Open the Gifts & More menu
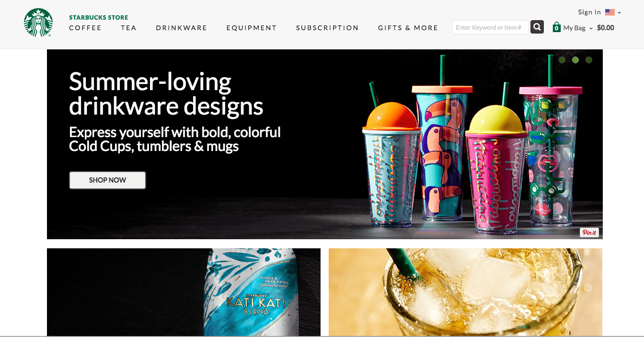Image resolution: width=644 pixels, height=337 pixels. tap(408, 28)
